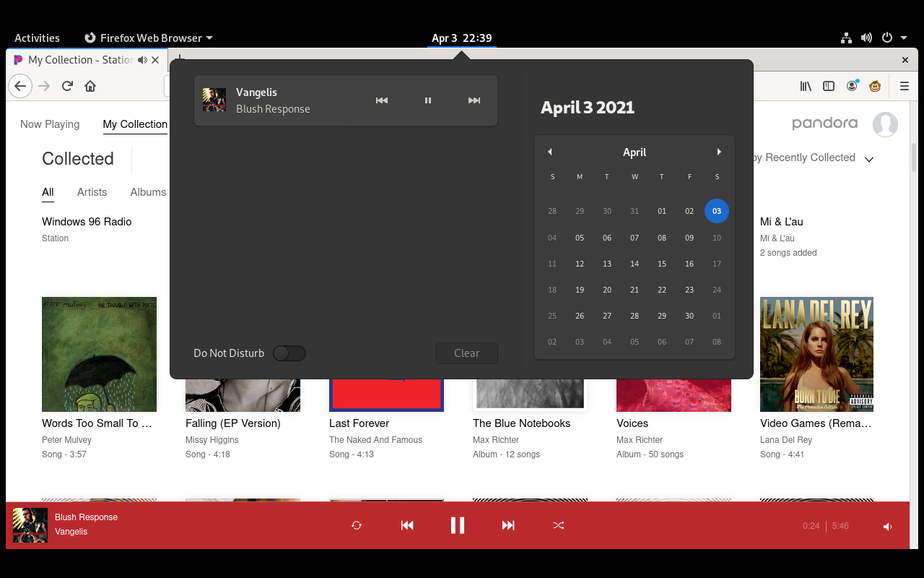Select April 15 in the calendar
The width and height of the screenshot is (924, 578).
pyautogui.click(x=662, y=264)
